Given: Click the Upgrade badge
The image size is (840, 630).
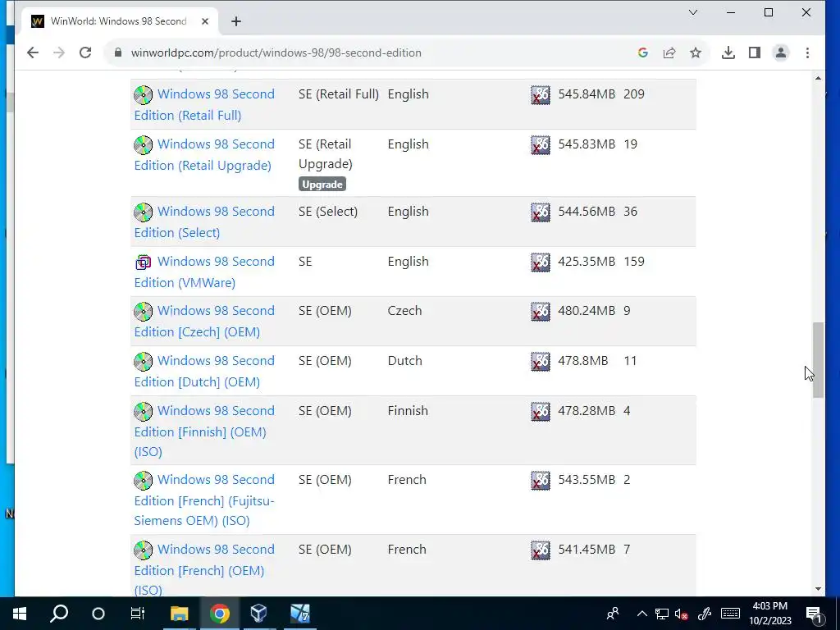Looking at the screenshot, I should click(x=322, y=185).
